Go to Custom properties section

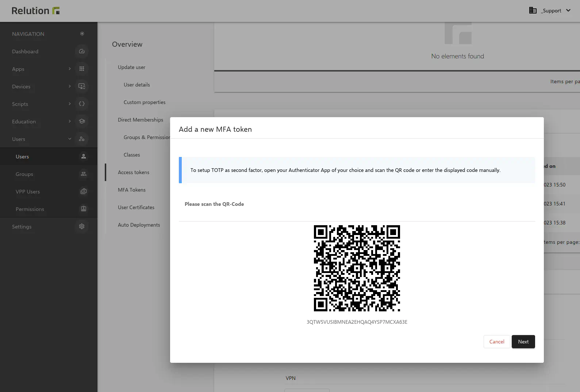point(145,102)
